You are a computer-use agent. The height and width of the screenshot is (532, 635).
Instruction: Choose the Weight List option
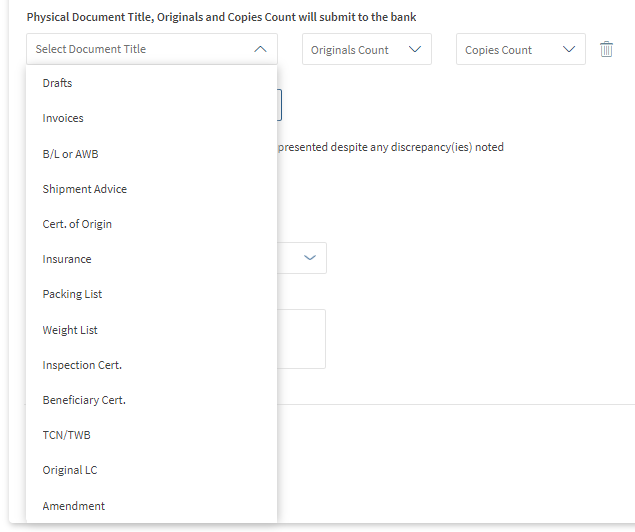tap(70, 330)
